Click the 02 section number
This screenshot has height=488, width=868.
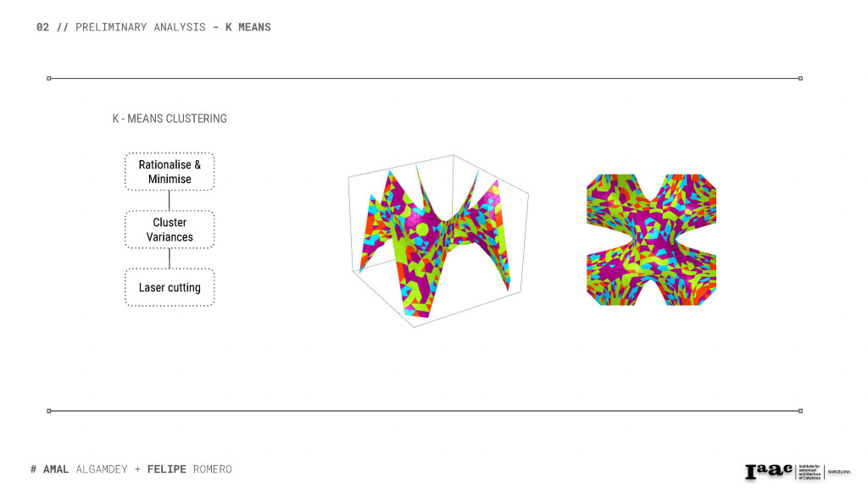pos(42,27)
